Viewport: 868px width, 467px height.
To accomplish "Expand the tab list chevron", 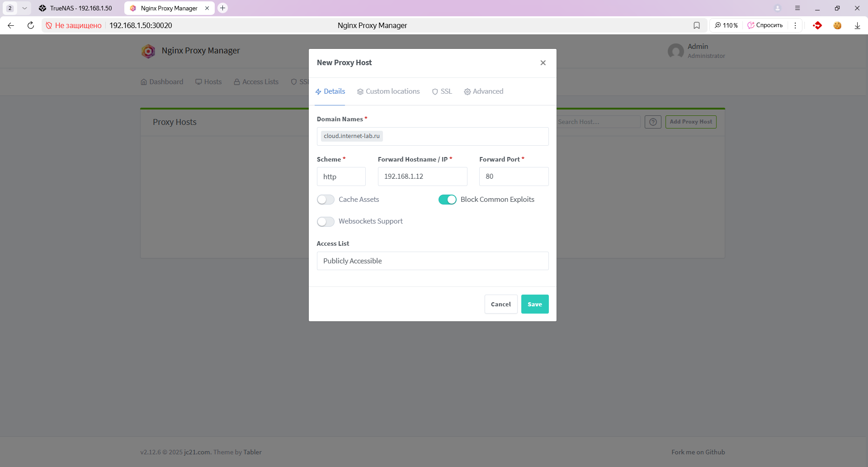I will (x=24, y=8).
